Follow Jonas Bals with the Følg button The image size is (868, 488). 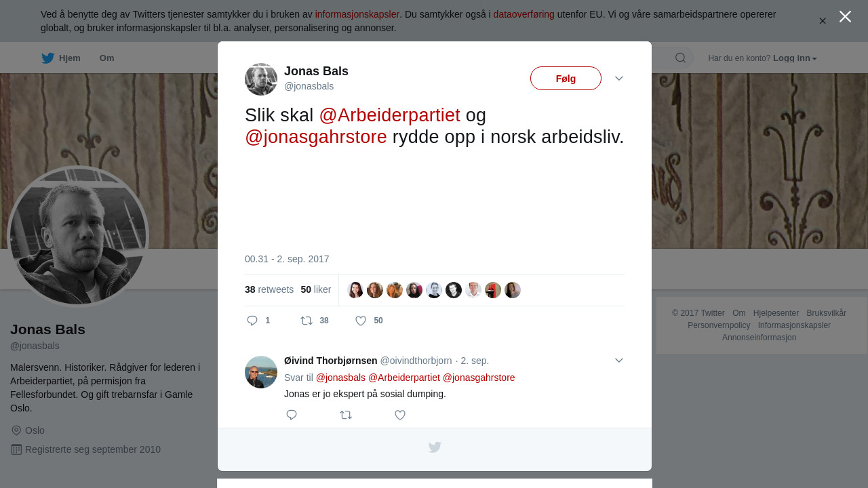coord(566,79)
